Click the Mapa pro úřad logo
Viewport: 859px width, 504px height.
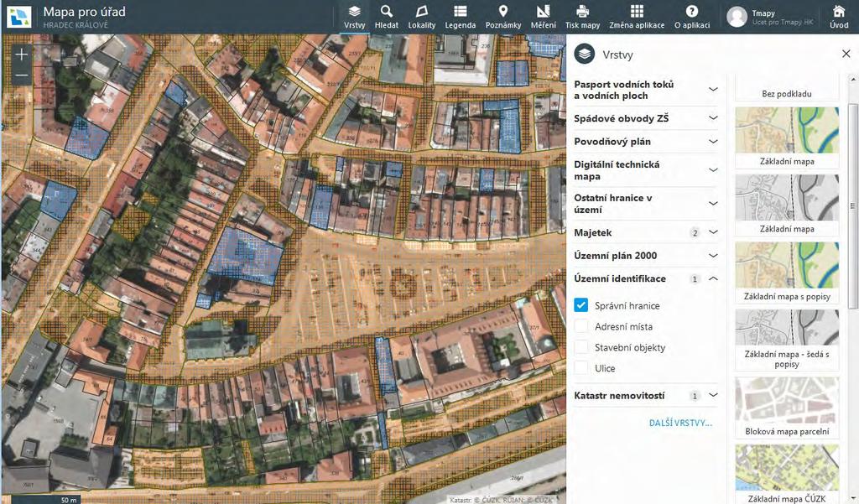tap(19, 17)
